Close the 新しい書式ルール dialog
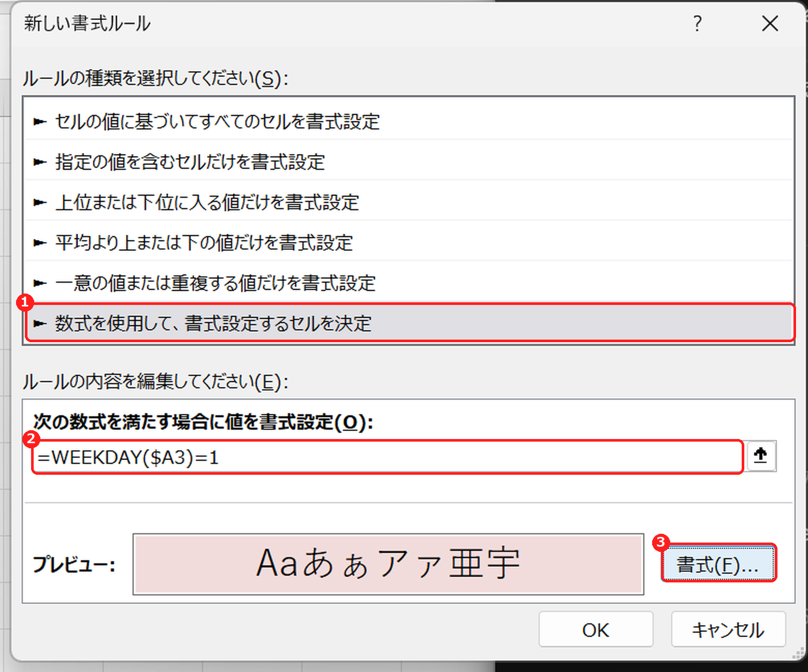The width and height of the screenshot is (808, 672). (770, 23)
